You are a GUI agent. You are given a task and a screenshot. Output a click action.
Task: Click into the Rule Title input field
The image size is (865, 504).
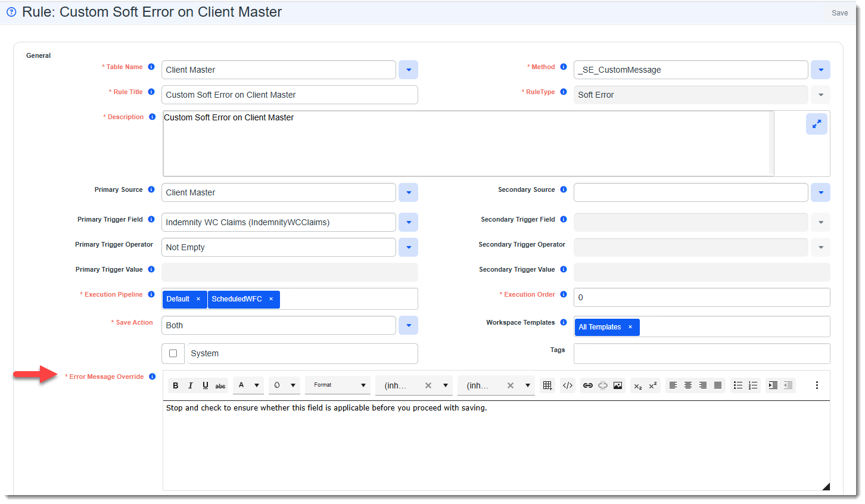[290, 95]
